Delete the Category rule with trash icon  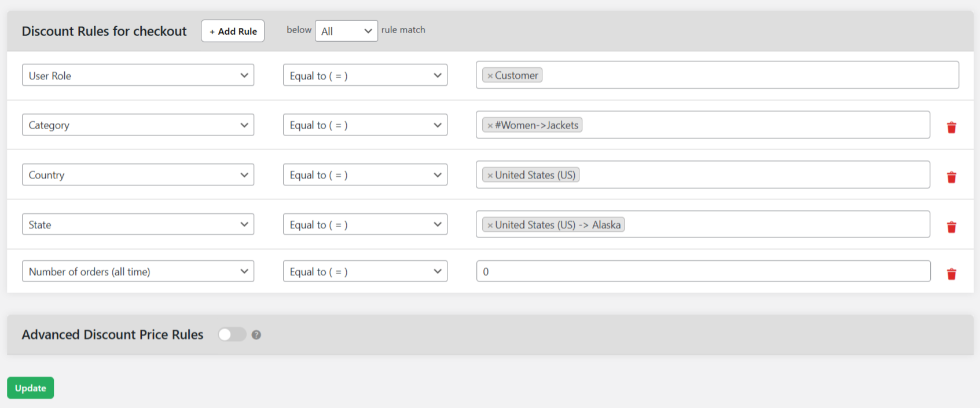[951, 128]
